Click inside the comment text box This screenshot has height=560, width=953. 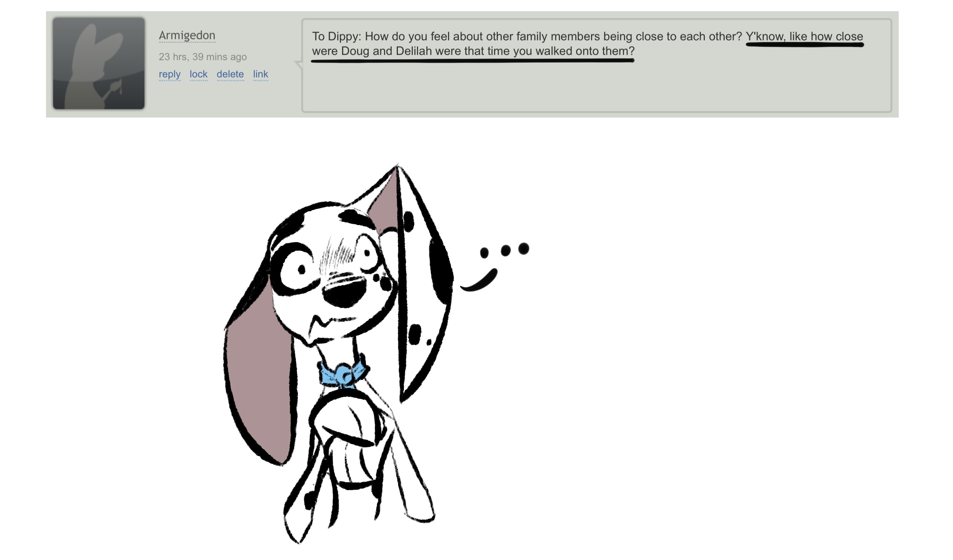pyautogui.click(x=596, y=87)
